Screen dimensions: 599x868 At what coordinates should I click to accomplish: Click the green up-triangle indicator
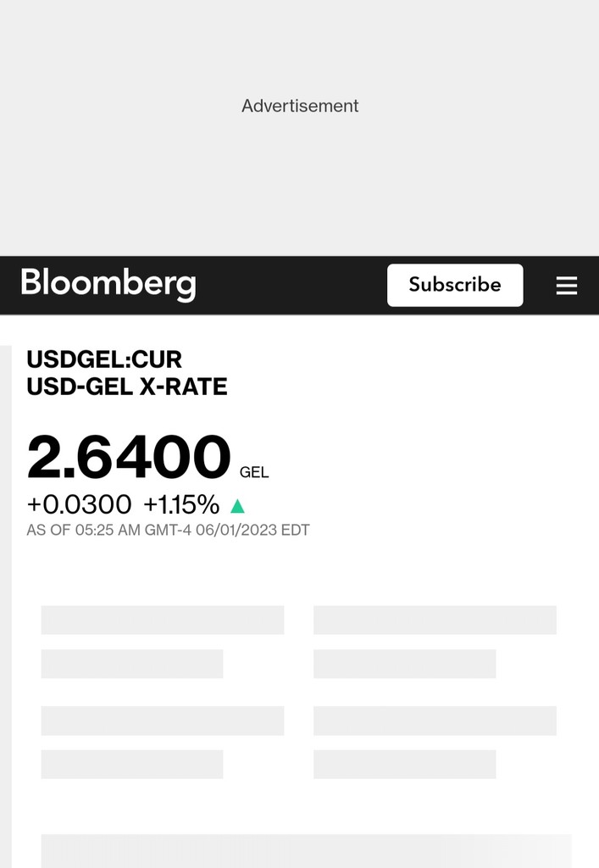coord(237,506)
